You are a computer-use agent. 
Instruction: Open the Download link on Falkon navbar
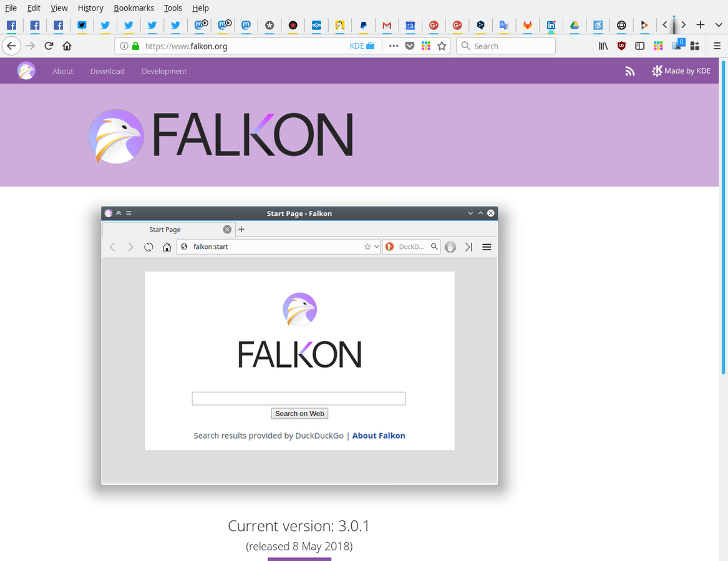pos(107,71)
